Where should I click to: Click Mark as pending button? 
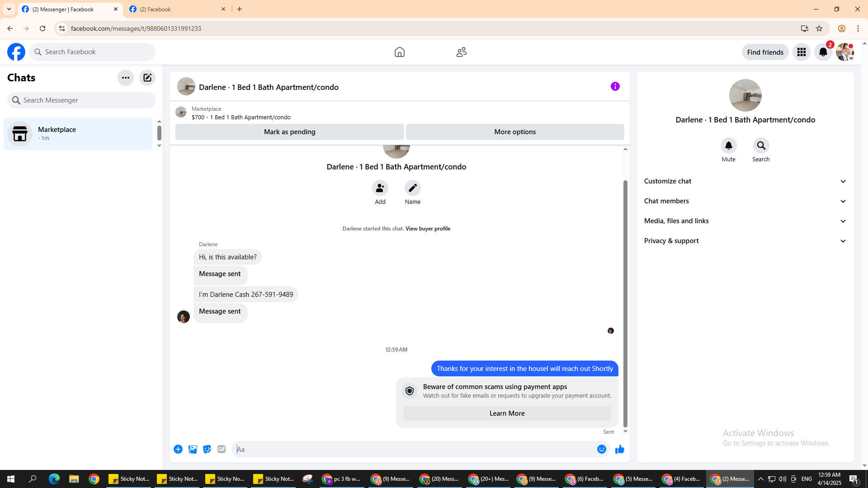[289, 132]
